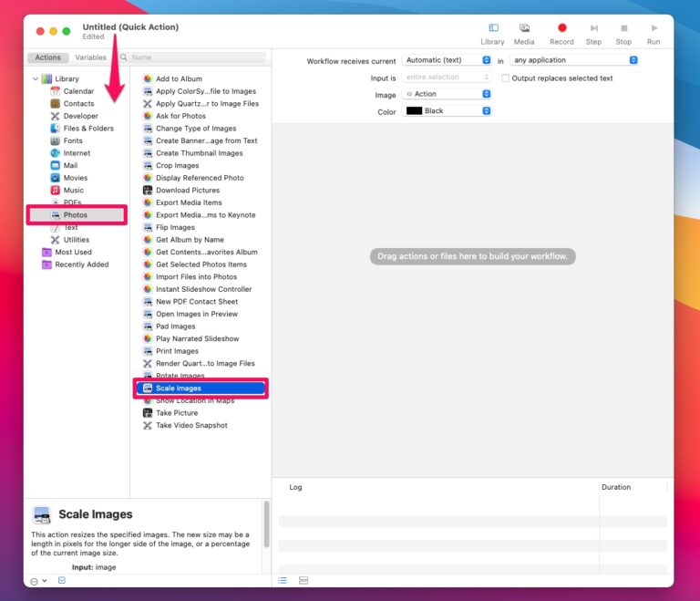Click the description pane scrollbar
This screenshot has height=601, width=700.
click(266, 523)
